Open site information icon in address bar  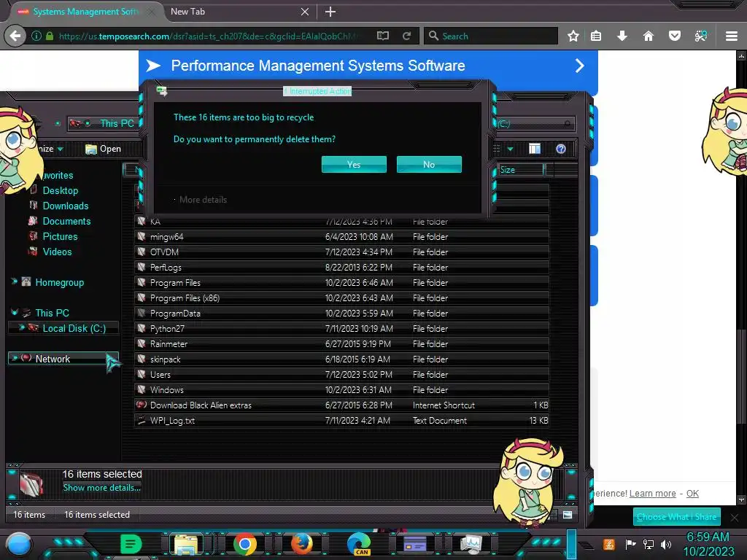[36, 36]
